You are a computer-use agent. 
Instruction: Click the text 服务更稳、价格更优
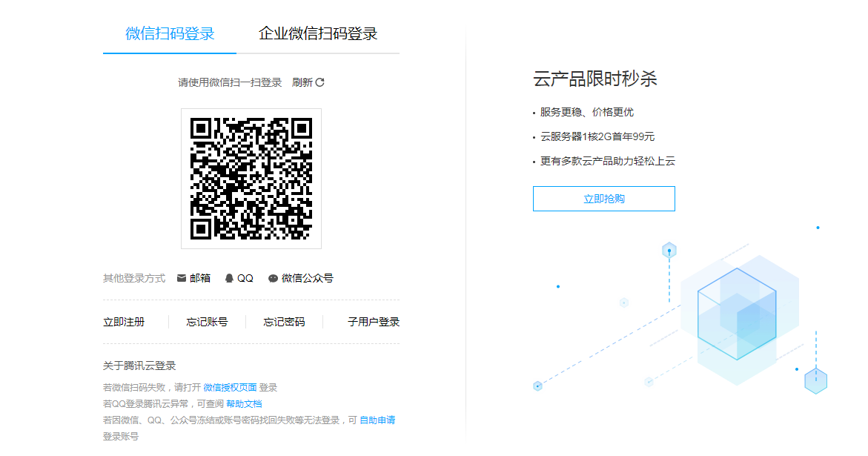[587, 113]
